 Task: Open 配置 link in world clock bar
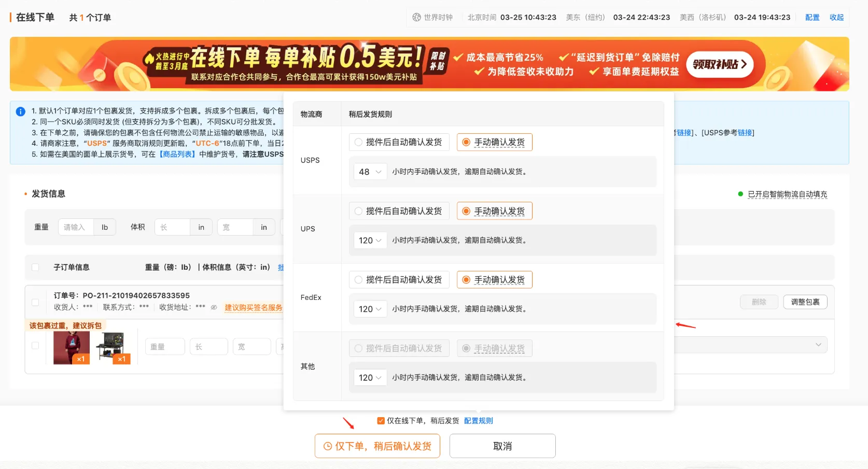(x=812, y=17)
